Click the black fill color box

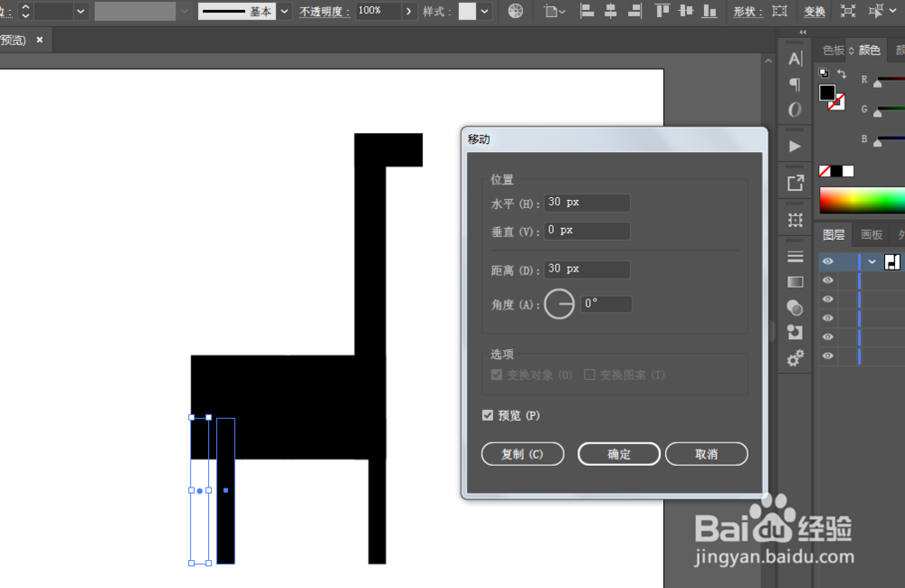826,92
